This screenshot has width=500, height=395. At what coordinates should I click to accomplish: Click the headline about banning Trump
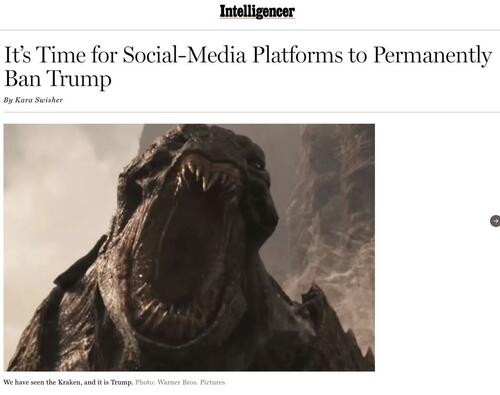[248, 66]
